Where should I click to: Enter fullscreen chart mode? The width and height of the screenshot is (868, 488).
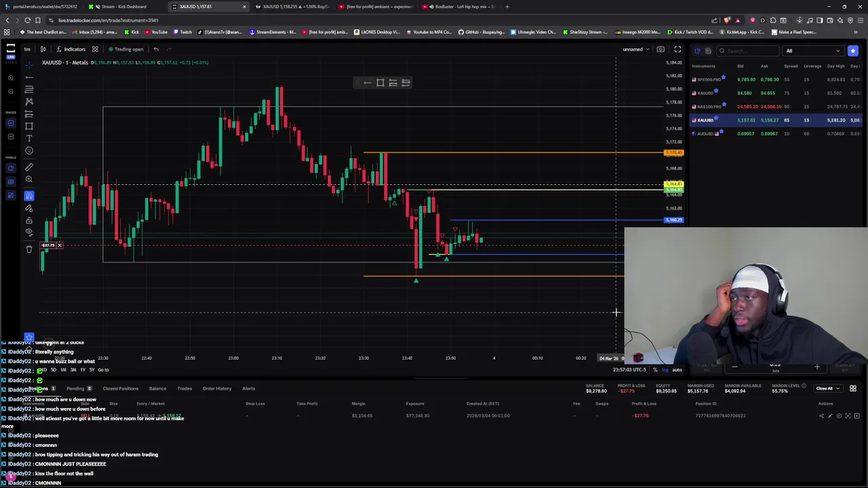[677, 49]
